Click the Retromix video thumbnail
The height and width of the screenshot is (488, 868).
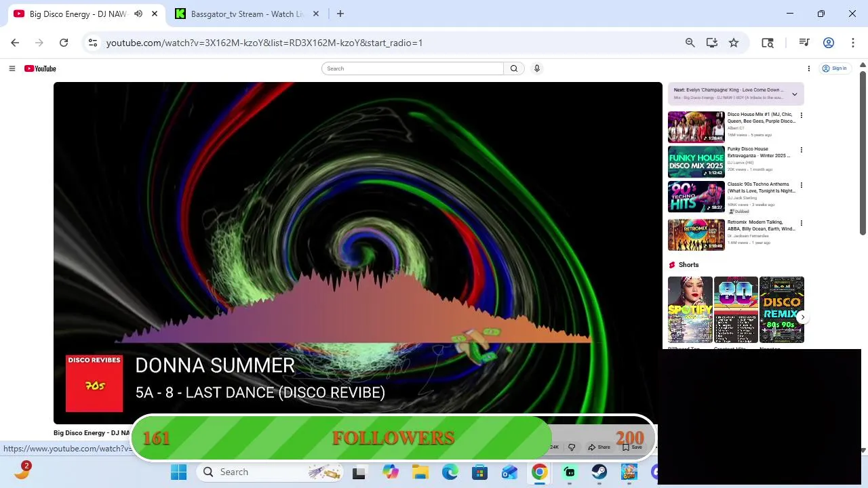696,235
